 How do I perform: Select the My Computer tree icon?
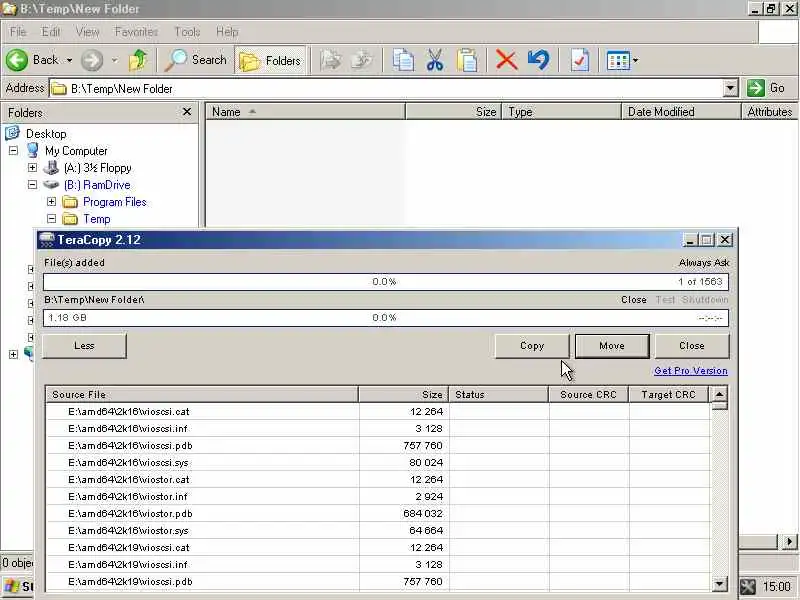pyautogui.click(x=33, y=151)
